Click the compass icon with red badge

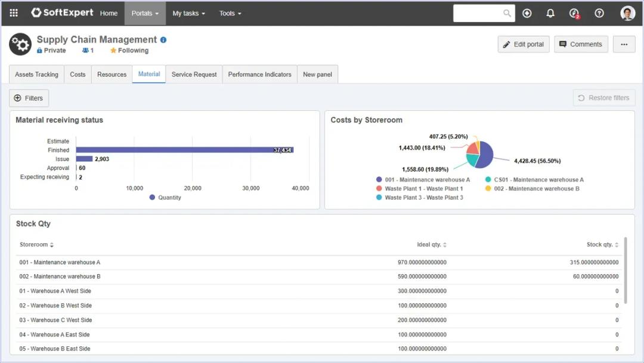coord(574,13)
